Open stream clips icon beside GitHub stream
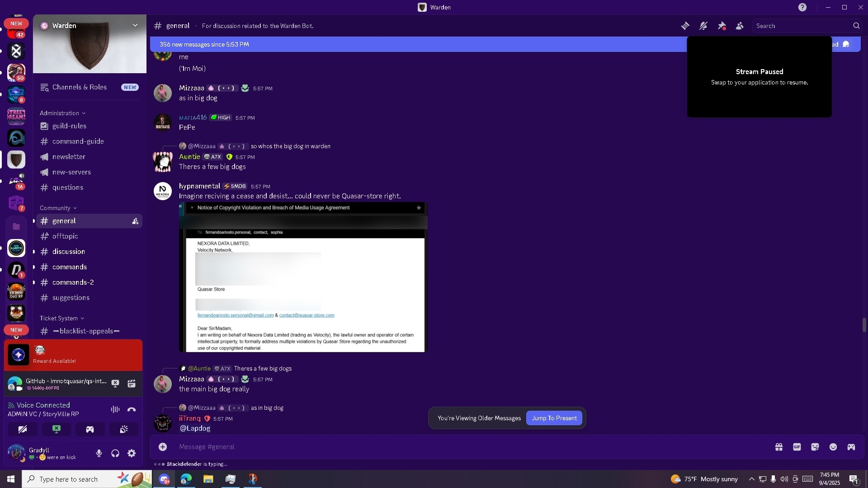The image size is (868, 488). (132, 384)
